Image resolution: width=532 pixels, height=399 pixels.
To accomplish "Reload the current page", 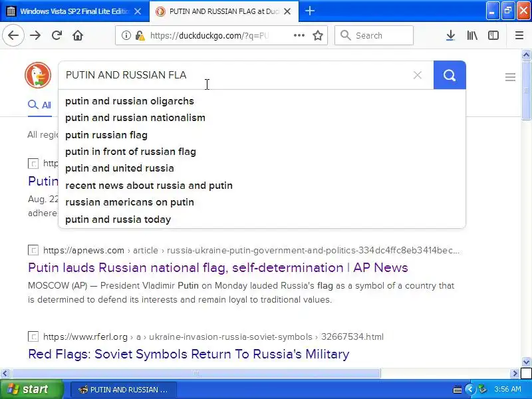I will click(x=57, y=35).
